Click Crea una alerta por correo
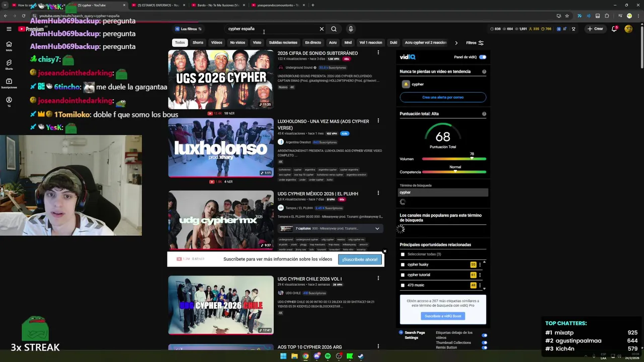This screenshot has height=362, width=644. (x=443, y=97)
